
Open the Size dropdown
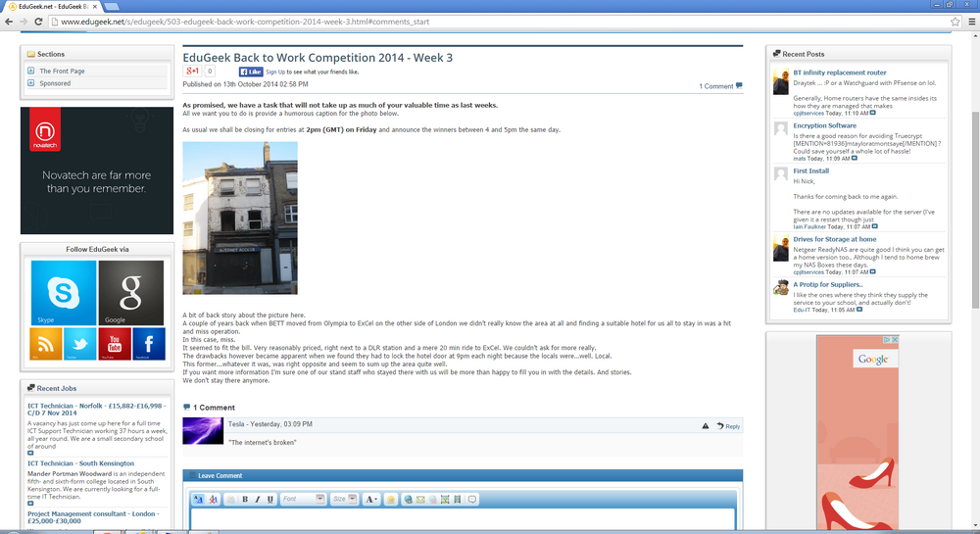[x=344, y=499]
